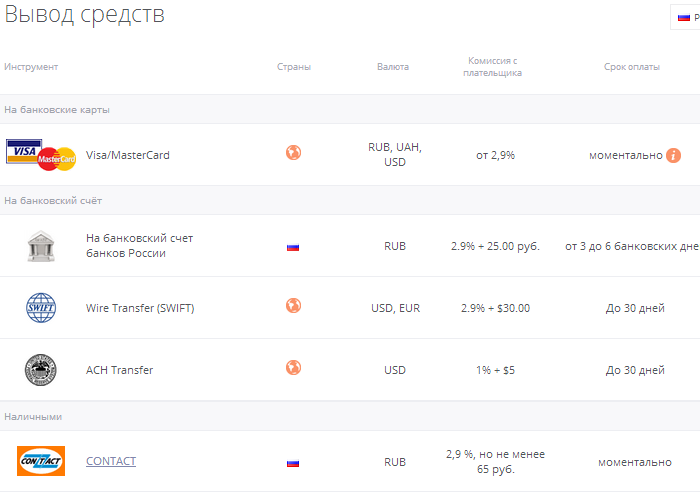
Task: Click the Инструмент column header
Action: (x=31, y=67)
